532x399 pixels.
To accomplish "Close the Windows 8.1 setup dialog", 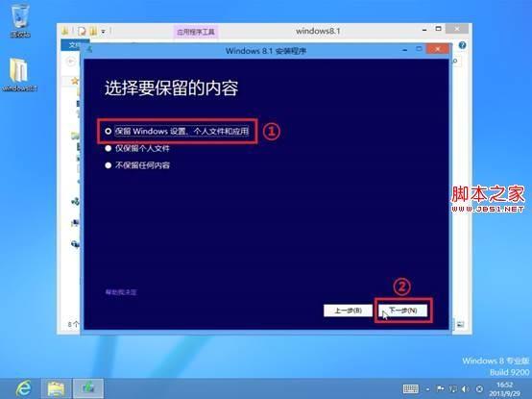I will click(437, 49).
